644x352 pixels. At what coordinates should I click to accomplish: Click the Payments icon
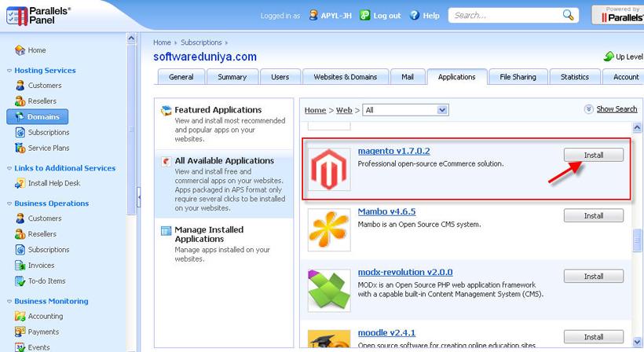[x=20, y=332]
